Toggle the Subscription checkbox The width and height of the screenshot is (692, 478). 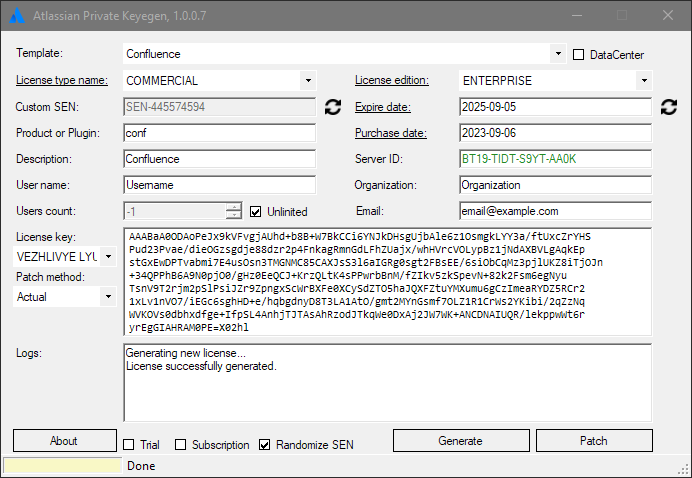pyautogui.click(x=181, y=444)
